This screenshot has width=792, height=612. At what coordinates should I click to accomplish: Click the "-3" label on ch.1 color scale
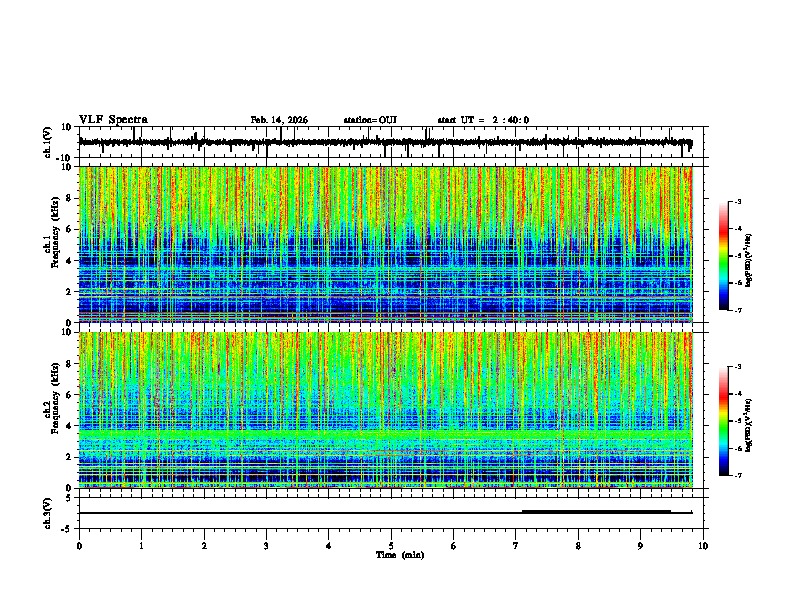(x=737, y=202)
